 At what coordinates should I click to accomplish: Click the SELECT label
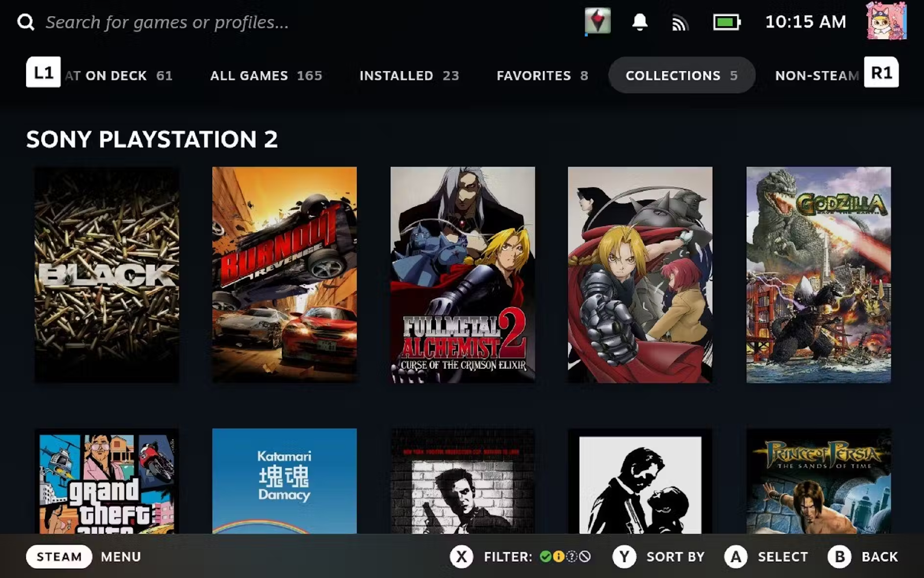(x=783, y=557)
